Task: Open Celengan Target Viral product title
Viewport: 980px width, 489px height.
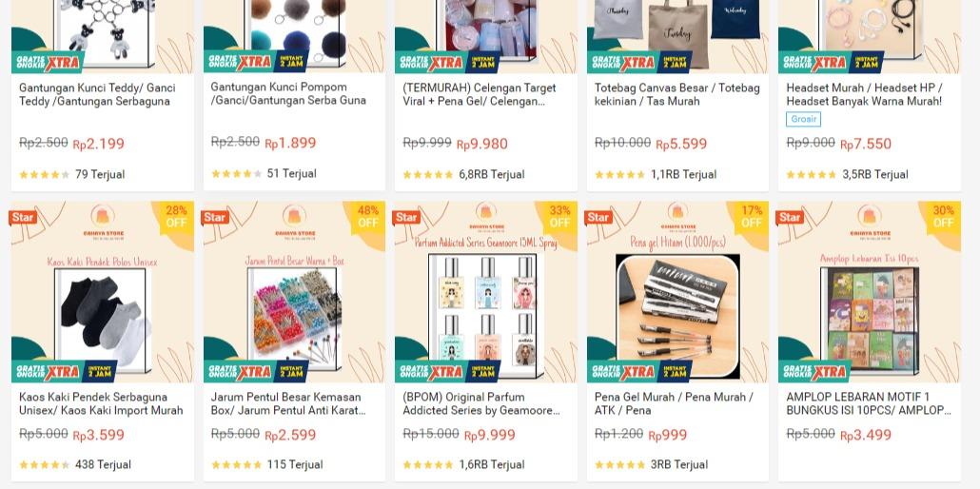Action: pos(480,94)
